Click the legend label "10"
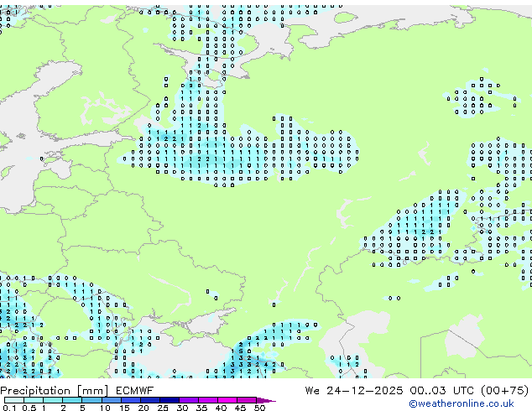This screenshot has width=532, height=411. 105,408
